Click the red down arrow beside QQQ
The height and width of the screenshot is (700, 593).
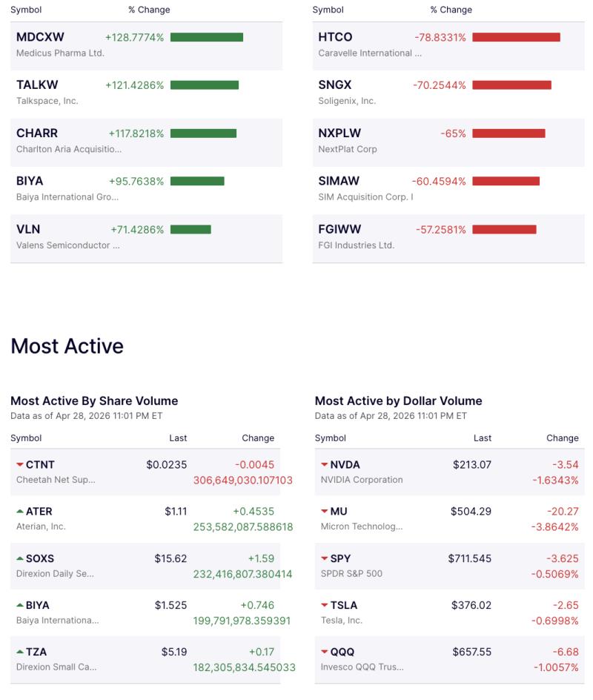tap(324, 652)
